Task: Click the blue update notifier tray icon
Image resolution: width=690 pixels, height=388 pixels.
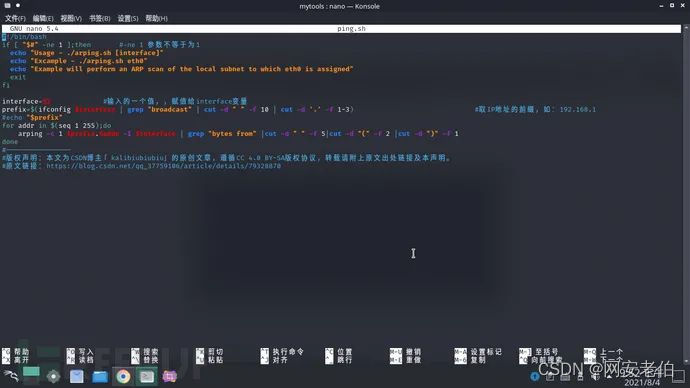Action: click(x=535, y=377)
